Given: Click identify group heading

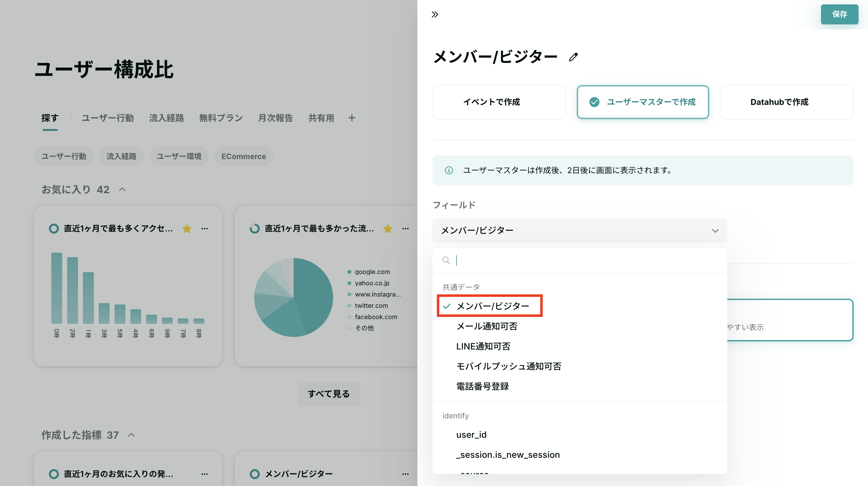Looking at the screenshot, I should tap(456, 416).
